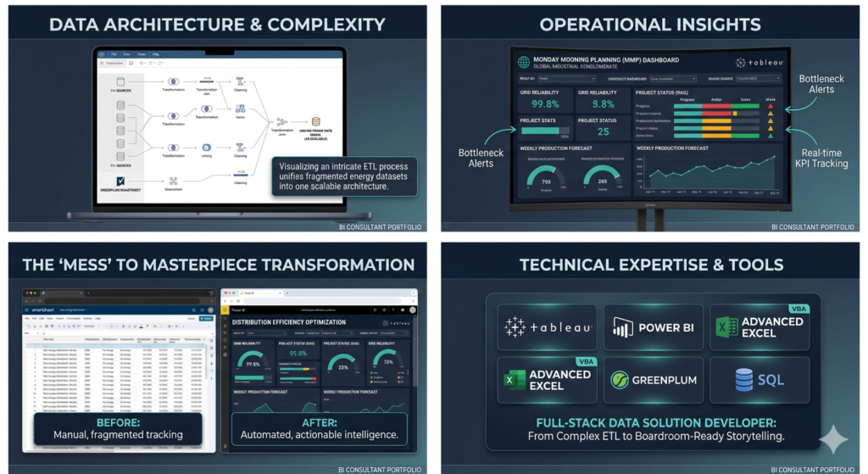Screen dimensions: 868x474
Task: Click the GREENPLUM tool card
Action: [654, 380]
